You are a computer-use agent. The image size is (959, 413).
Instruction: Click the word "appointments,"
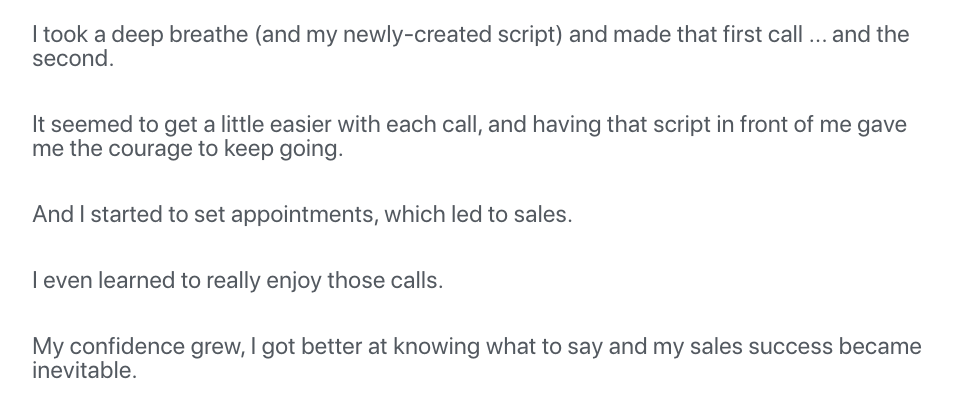coord(305,215)
